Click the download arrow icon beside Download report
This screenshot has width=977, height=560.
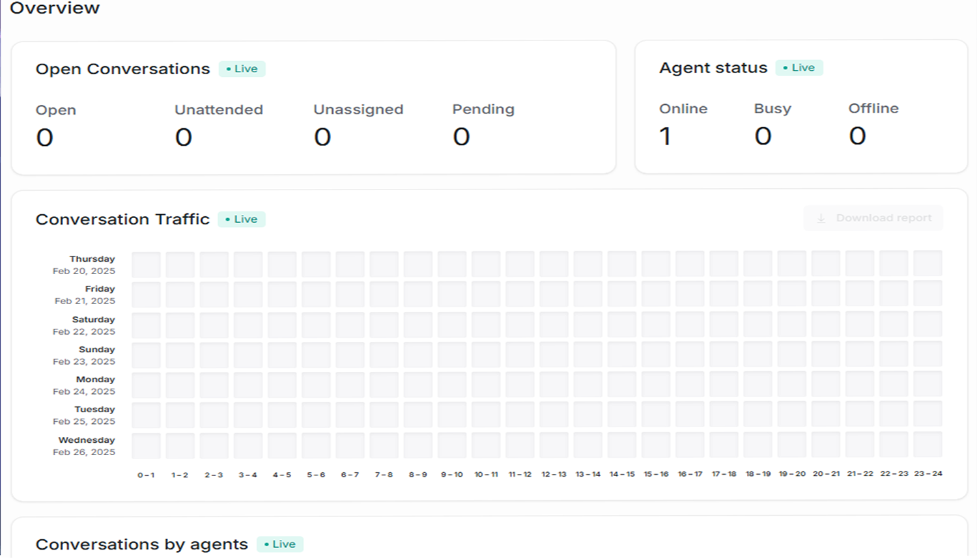(x=821, y=219)
